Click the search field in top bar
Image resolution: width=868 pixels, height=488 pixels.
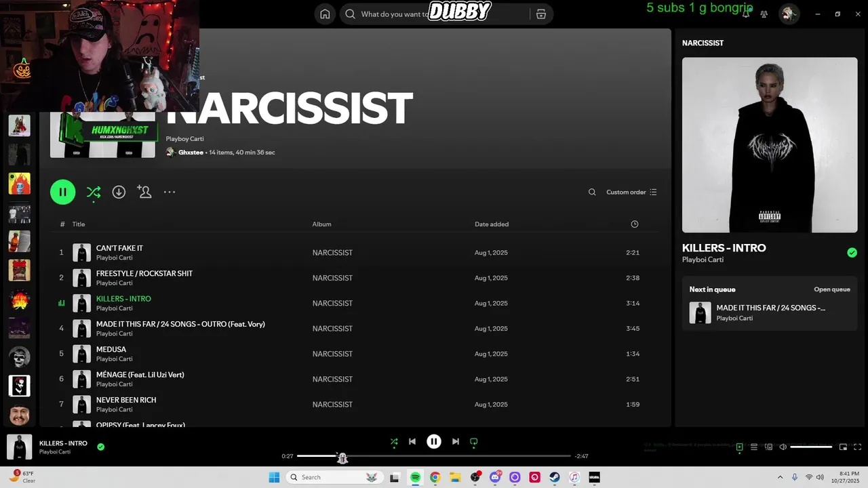click(x=434, y=14)
